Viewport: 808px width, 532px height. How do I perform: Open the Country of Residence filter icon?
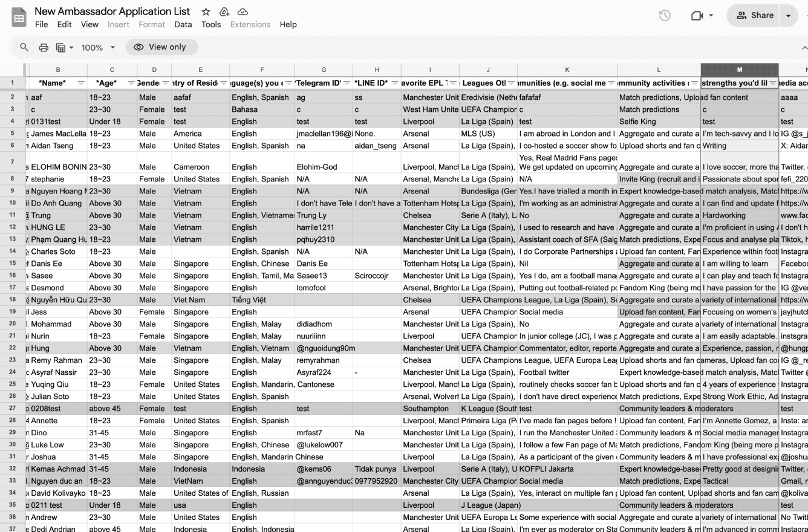(223, 83)
